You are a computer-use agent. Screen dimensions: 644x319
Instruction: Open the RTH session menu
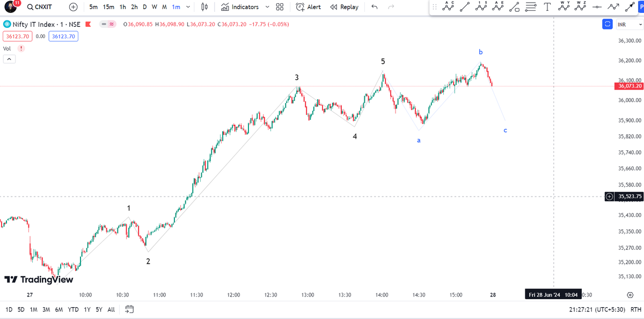click(636, 309)
